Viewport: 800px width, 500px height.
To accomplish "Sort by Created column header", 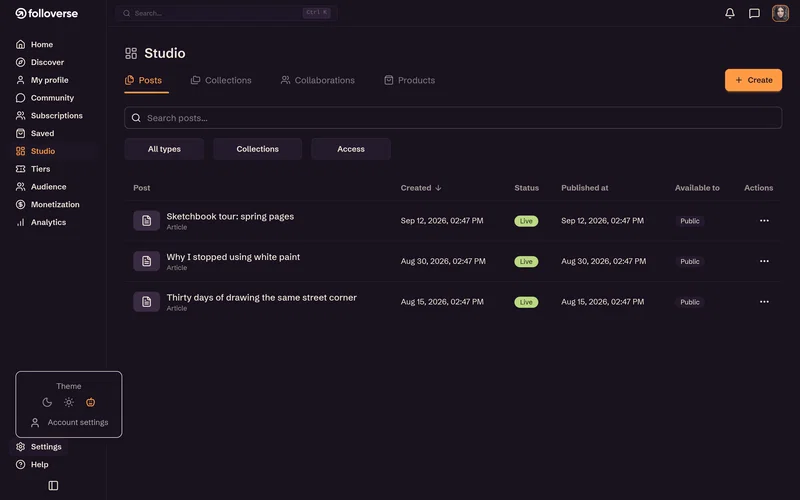I will tap(421, 188).
